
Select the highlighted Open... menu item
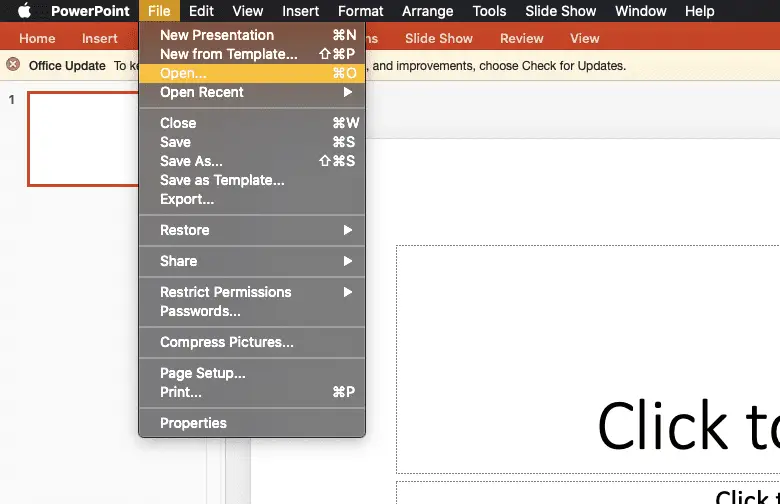click(x=252, y=73)
